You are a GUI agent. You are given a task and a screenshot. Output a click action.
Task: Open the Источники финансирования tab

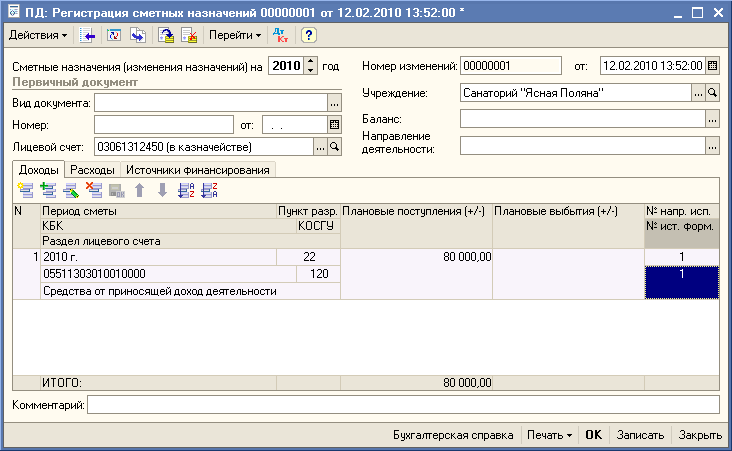tap(198, 170)
